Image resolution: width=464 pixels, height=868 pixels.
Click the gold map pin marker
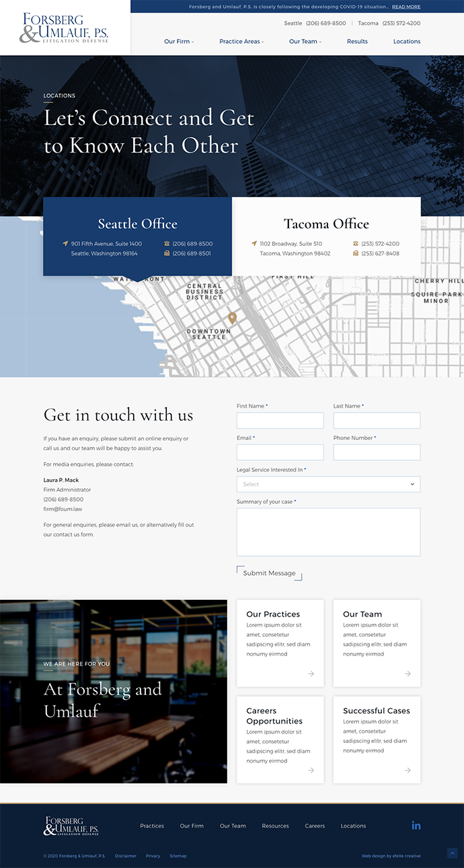(x=233, y=318)
